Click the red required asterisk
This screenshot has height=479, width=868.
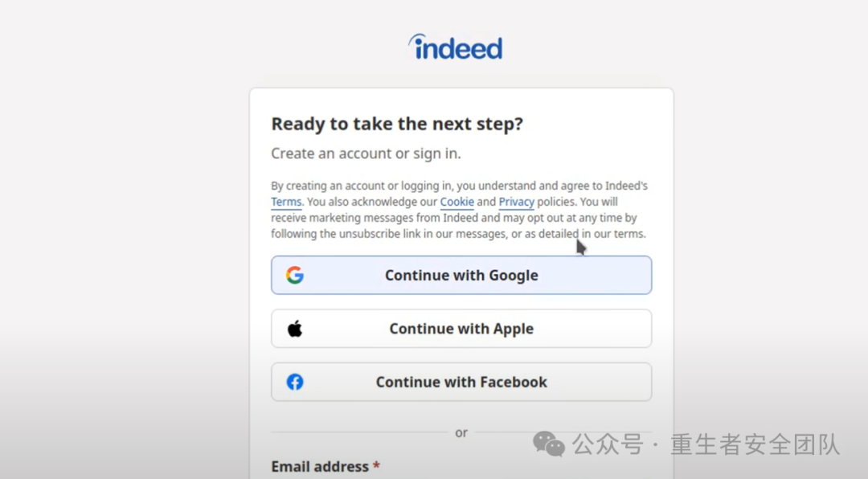click(376, 465)
